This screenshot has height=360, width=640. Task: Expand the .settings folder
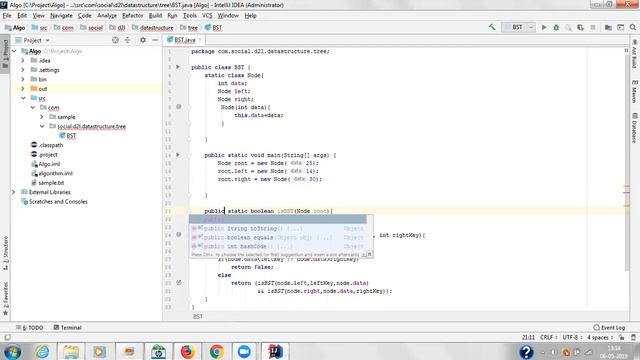pos(23,70)
